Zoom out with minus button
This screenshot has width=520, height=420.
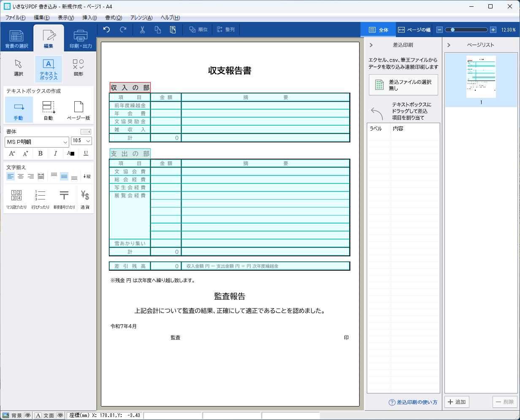point(439,30)
